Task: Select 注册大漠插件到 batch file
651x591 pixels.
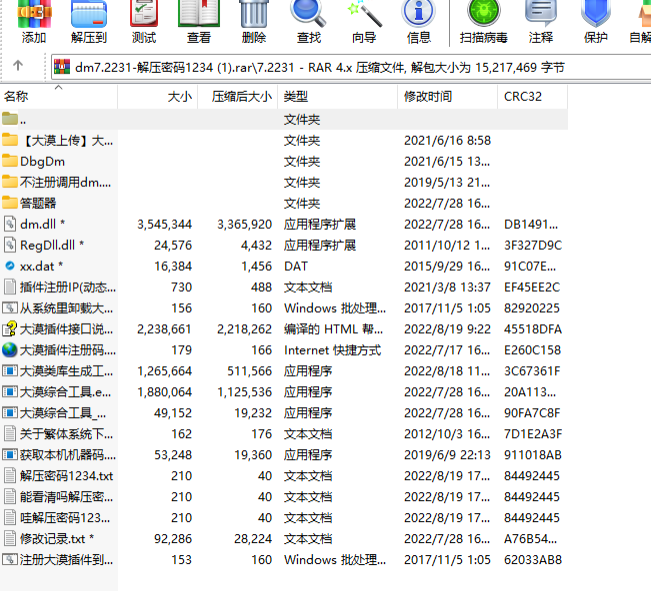Action: (57, 559)
